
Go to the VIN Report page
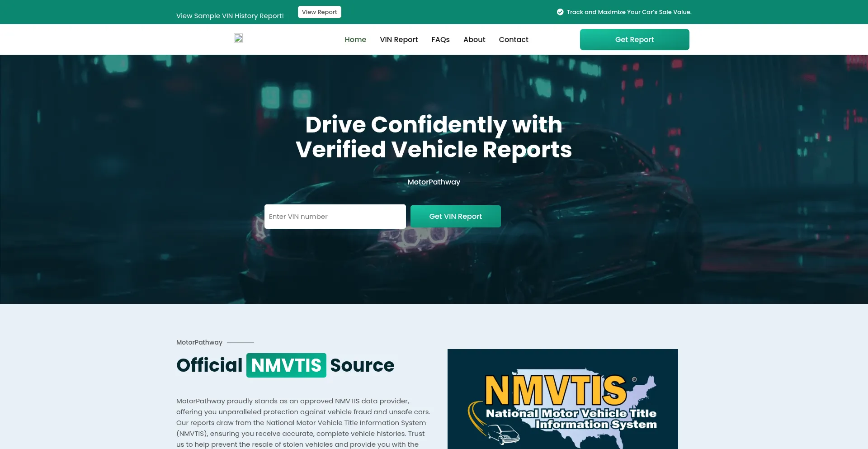point(399,40)
